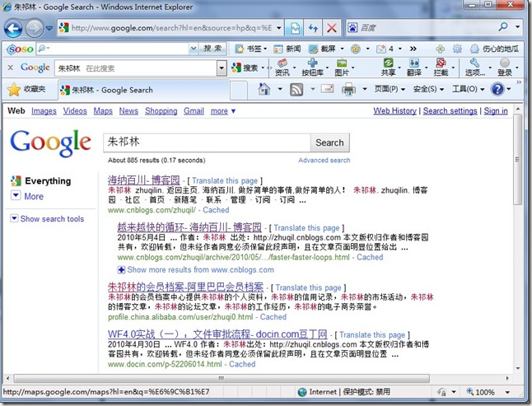The width and height of the screenshot is (532, 406).
Task: Click the compatibility view icon
Action: [x=295, y=28]
